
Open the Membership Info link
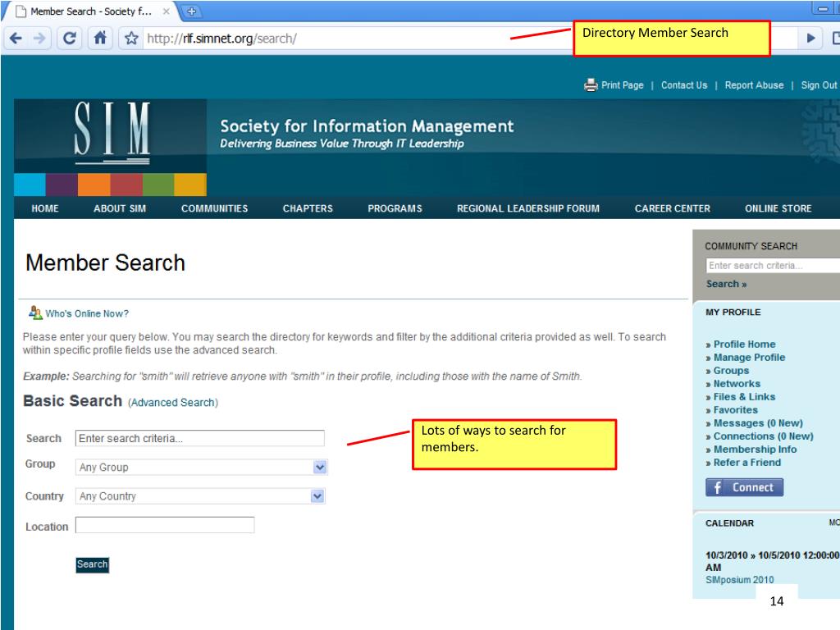756,450
